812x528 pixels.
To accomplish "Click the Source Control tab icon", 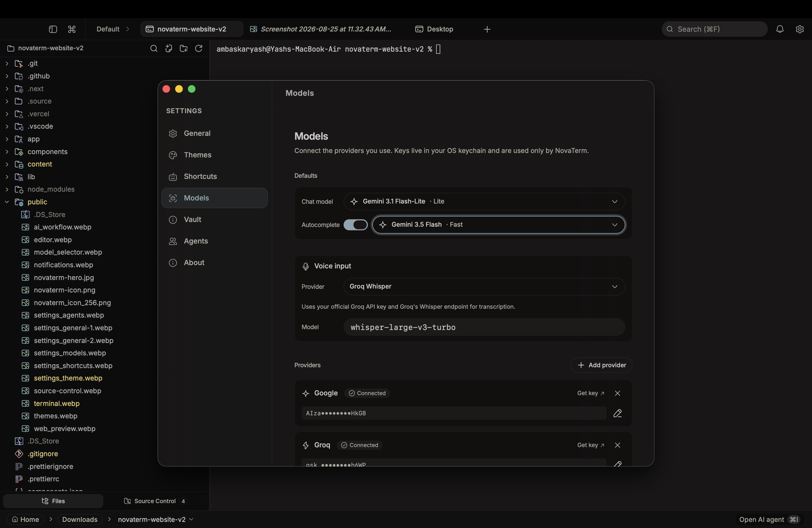I will (x=127, y=501).
